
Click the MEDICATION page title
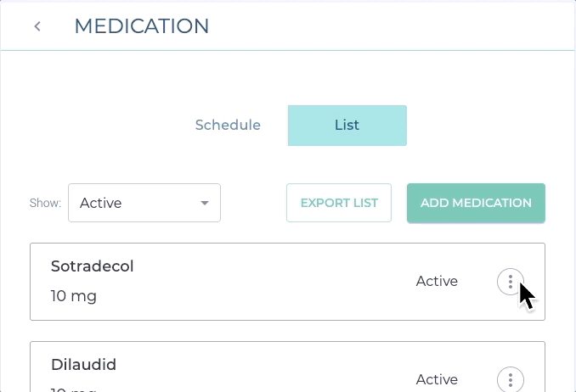pos(142,26)
